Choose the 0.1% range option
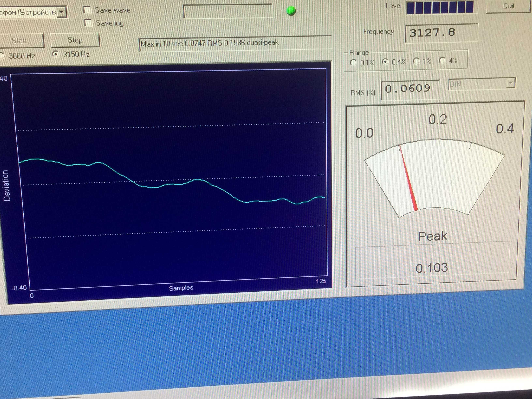The width and height of the screenshot is (532, 399). click(x=353, y=63)
